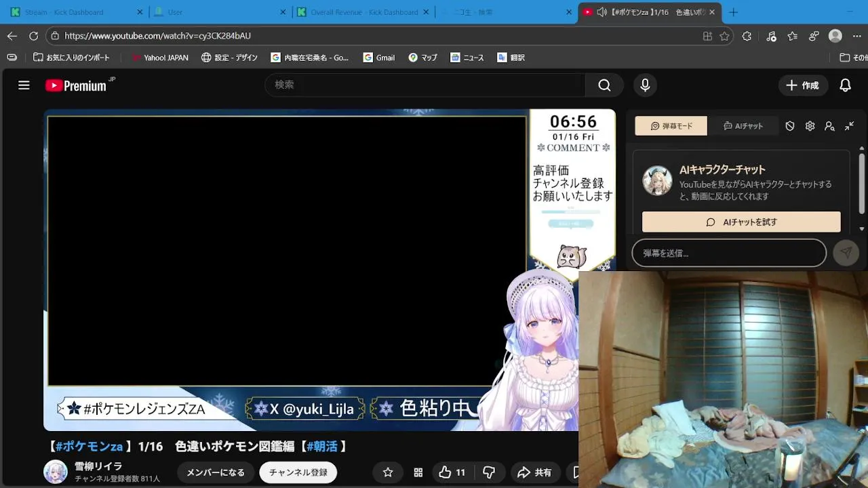
Task: Open chat panel settings gear
Action: [810, 126]
